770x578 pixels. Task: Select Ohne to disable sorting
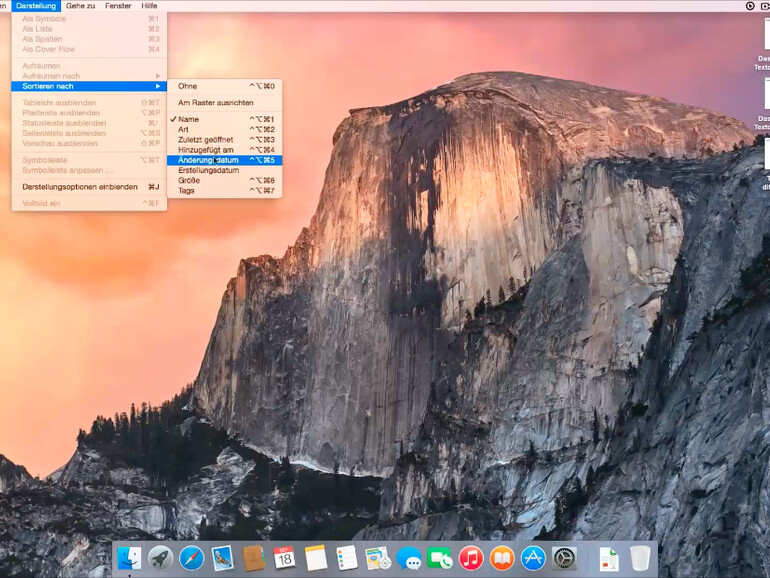pyautogui.click(x=187, y=86)
